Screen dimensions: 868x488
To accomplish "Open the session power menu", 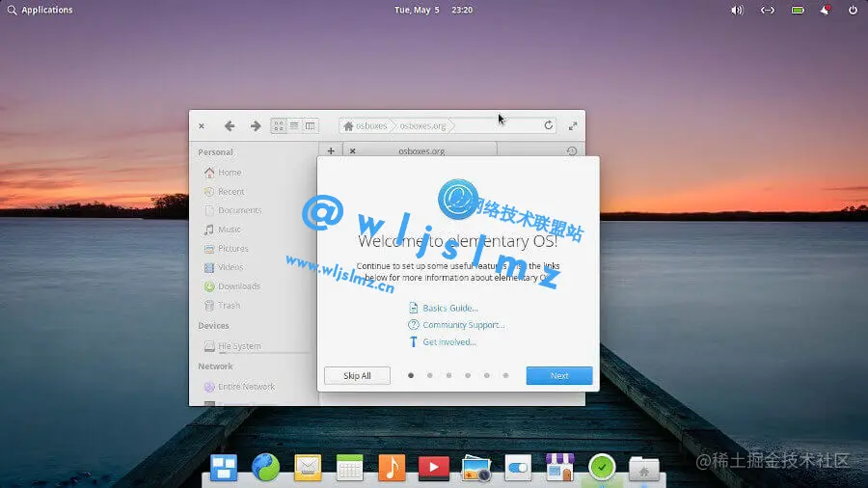I will point(853,10).
